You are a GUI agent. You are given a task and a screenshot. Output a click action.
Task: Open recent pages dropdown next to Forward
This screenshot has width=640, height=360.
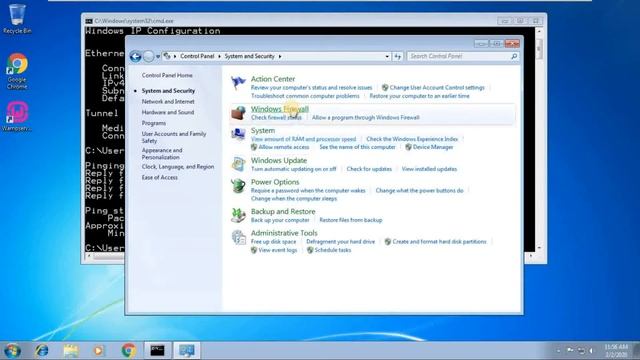point(158,57)
